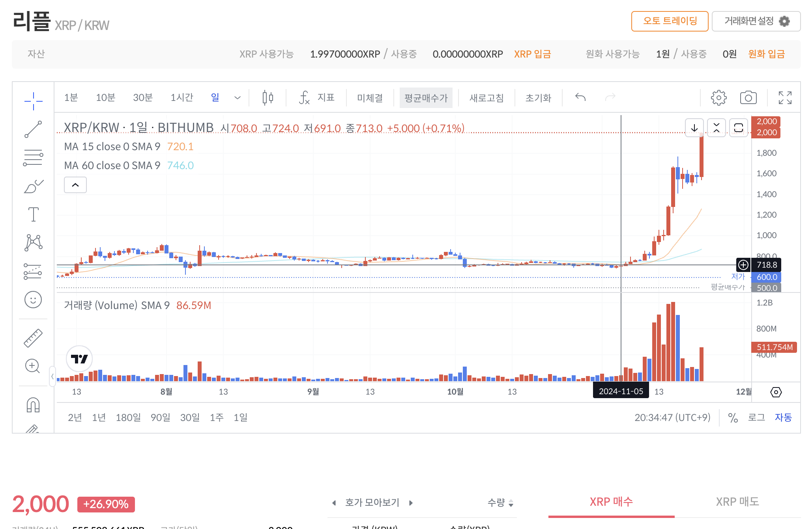Screen dimensions: 812x529
Task: Open the XABCD pattern tool
Action: pyautogui.click(x=34, y=242)
